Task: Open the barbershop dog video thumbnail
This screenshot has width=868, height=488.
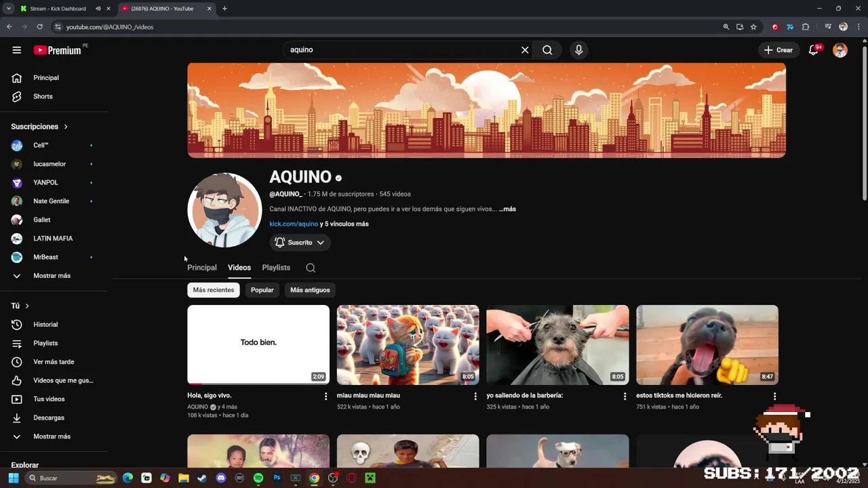Action: [x=557, y=345]
